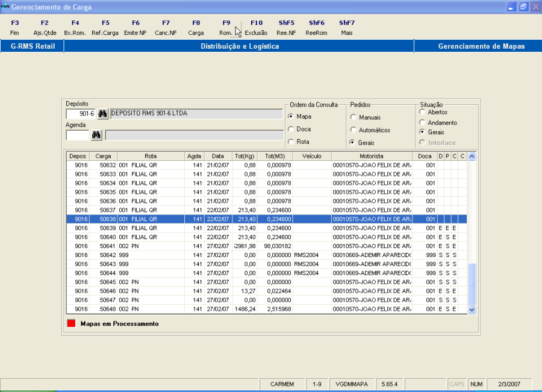Select F7 Canc.NF toolbar function

pyautogui.click(x=166, y=28)
